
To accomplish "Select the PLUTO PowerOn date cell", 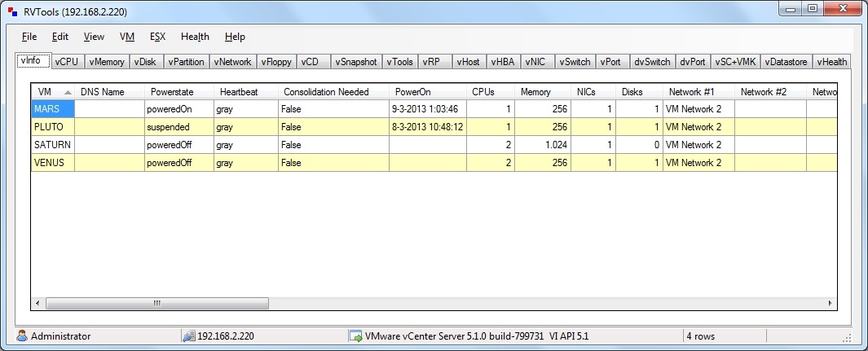I will point(428,127).
